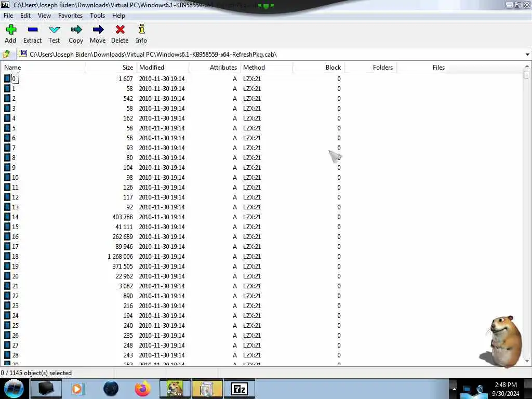Expand the address path dropdown
532x399 pixels.
527,54
